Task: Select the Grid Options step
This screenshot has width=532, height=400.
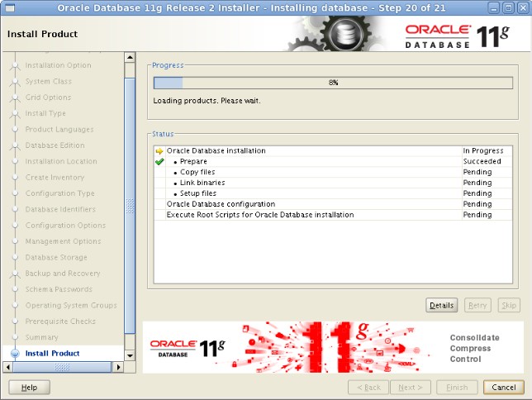Action: click(x=48, y=98)
